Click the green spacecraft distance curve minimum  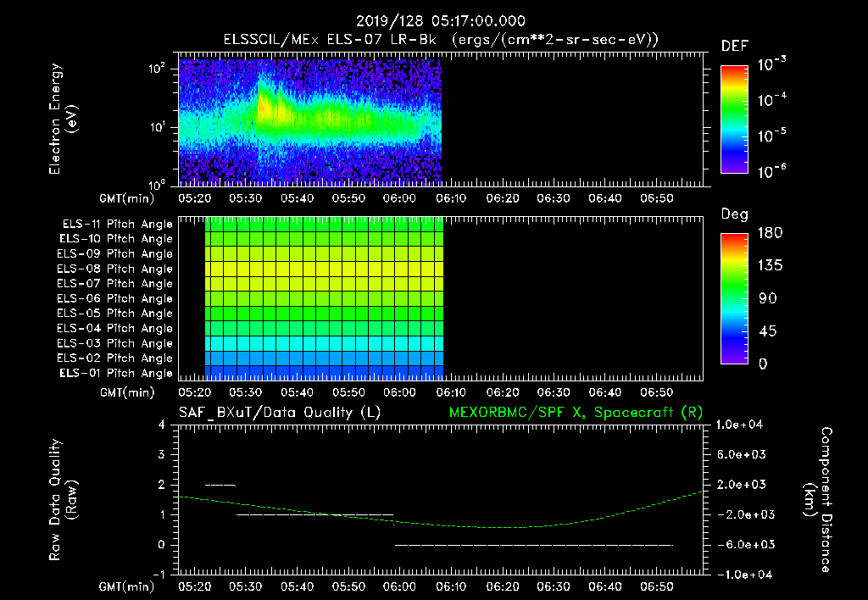[x=504, y=527]
